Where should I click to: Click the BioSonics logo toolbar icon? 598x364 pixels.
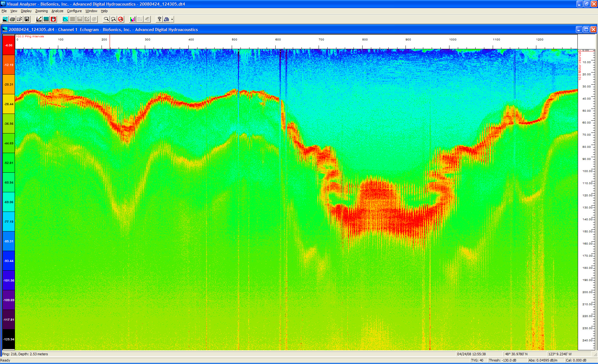167,19
